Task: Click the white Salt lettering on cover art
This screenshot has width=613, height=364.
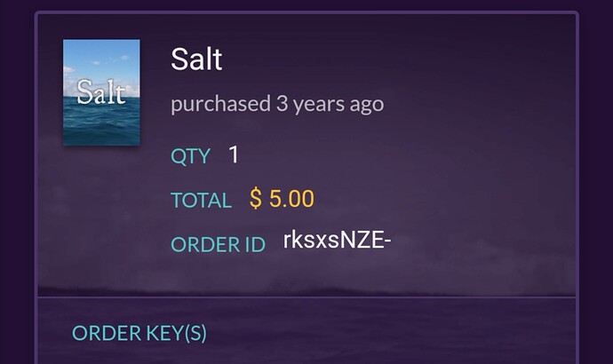Action: point(101,92)
